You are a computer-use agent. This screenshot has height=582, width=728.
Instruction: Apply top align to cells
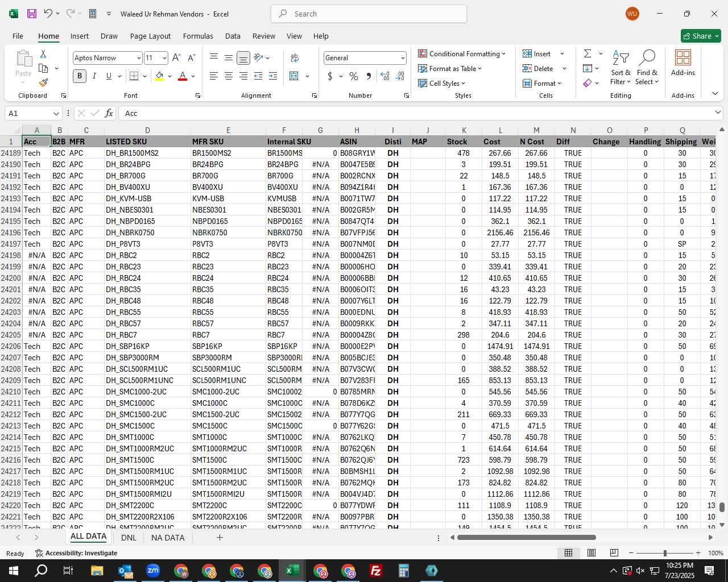(214, 58)
